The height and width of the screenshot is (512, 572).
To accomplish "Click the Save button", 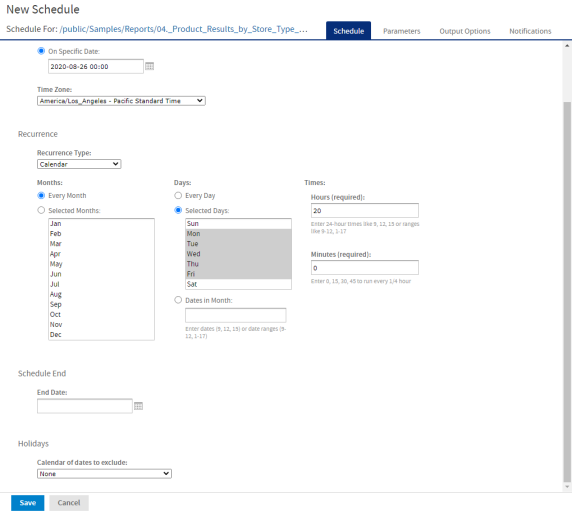I will pyautogui.click(x=28, y=503).
